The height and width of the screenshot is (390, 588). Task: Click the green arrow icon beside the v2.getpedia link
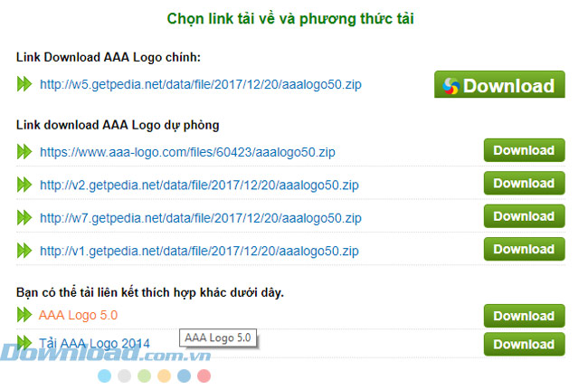(x=24, y=185)
